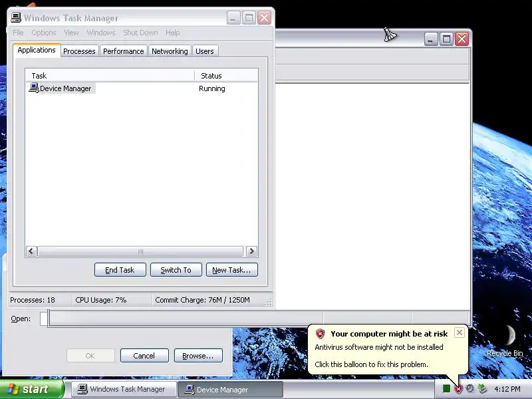Click the 4:12 PM system clock
This screenshot has height=399, width=532.
507,389
